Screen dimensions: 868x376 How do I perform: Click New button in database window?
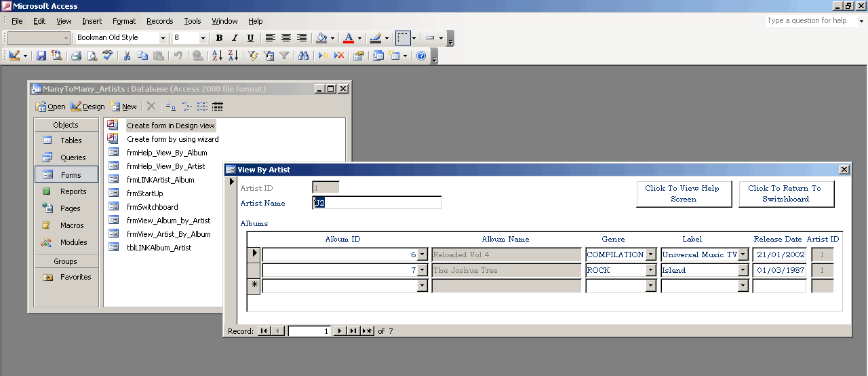click(123, 107)
